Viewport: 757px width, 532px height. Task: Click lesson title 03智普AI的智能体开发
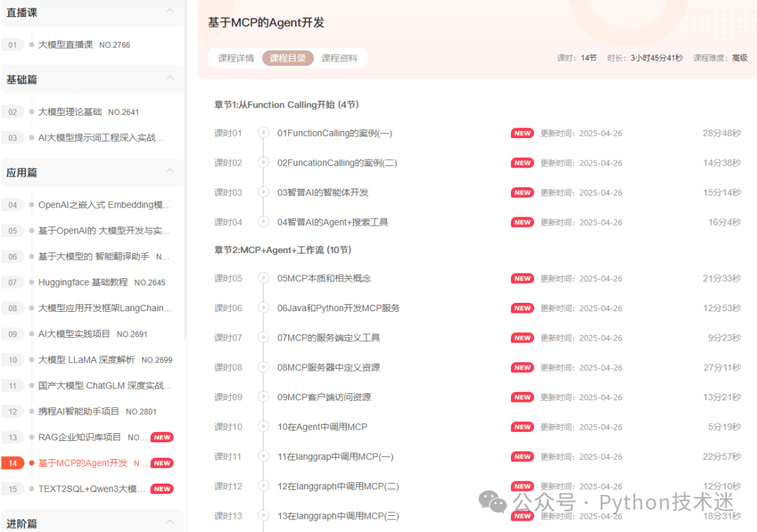pyautogui.click(x=322, y=193)
